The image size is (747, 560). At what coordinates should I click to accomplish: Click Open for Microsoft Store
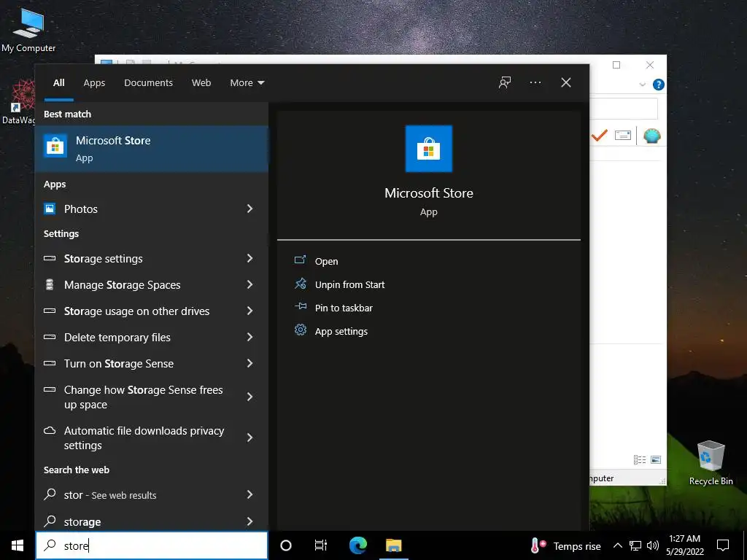tap(326, 261)
